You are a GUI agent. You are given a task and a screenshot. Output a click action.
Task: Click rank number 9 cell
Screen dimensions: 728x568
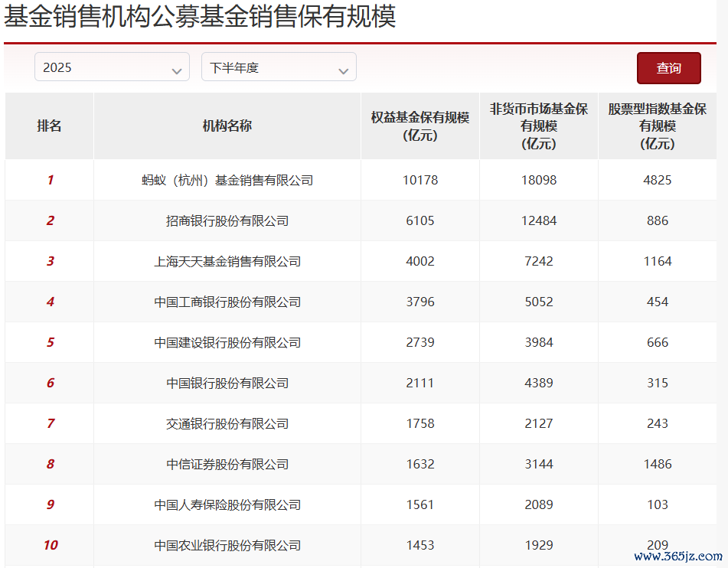click(x=51, y=504)
